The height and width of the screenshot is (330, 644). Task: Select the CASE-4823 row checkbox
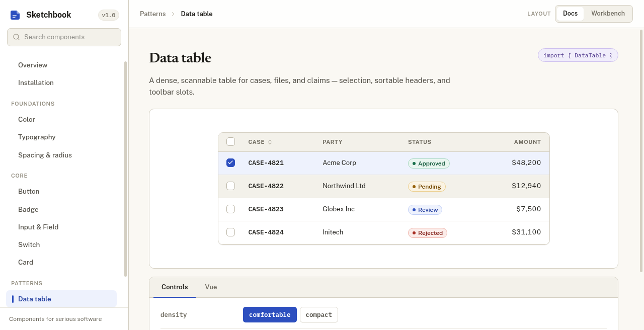point(230,209)
